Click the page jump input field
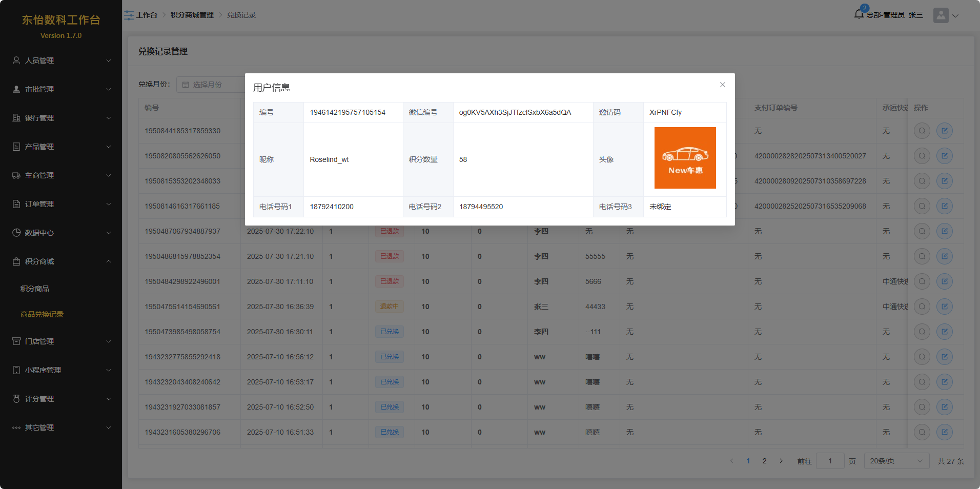The width and height of the screenshot is (980, 489). click(x=830, y=461)
